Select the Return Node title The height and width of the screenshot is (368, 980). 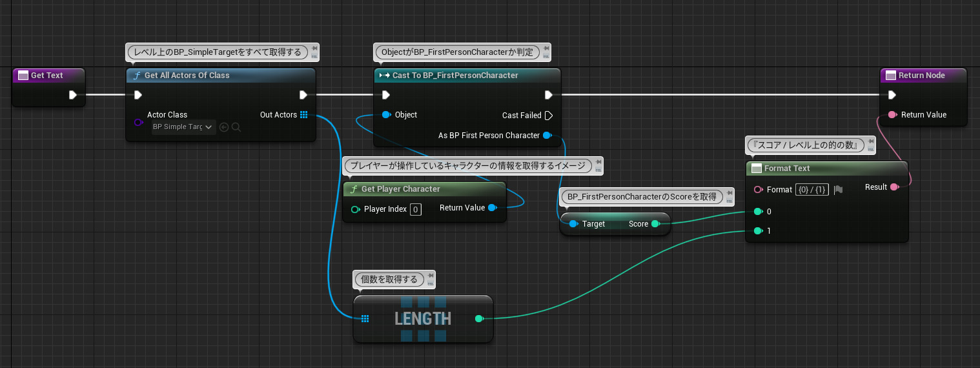(x=921, y=76)
